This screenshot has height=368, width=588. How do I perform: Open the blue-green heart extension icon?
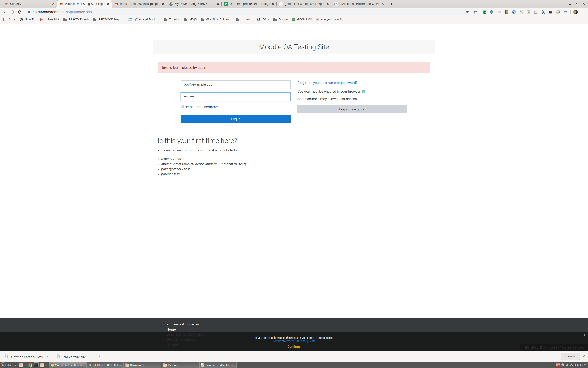click(565, 12)
